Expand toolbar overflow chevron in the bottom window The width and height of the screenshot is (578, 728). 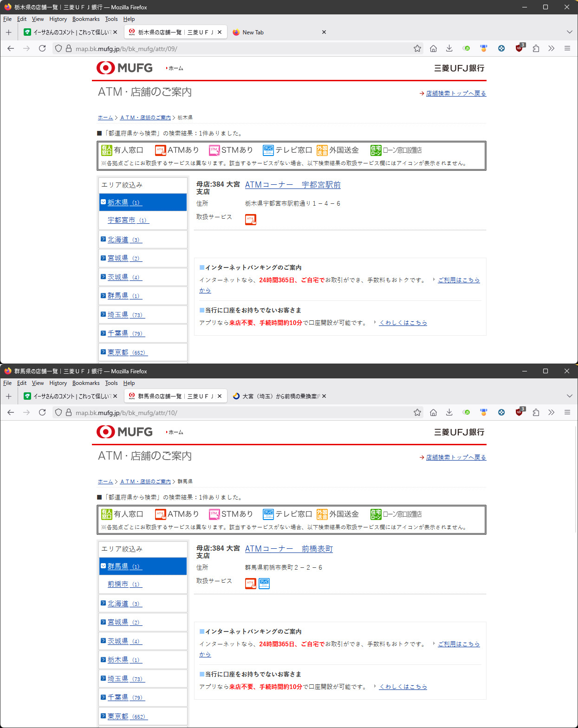[x=551, y=412]
